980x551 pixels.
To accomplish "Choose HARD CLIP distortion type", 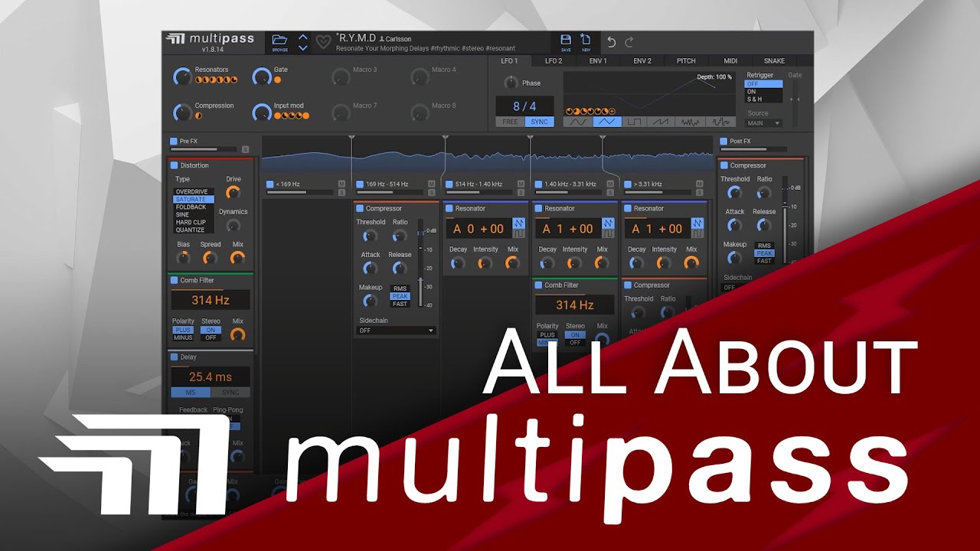I will pos(194,223).
